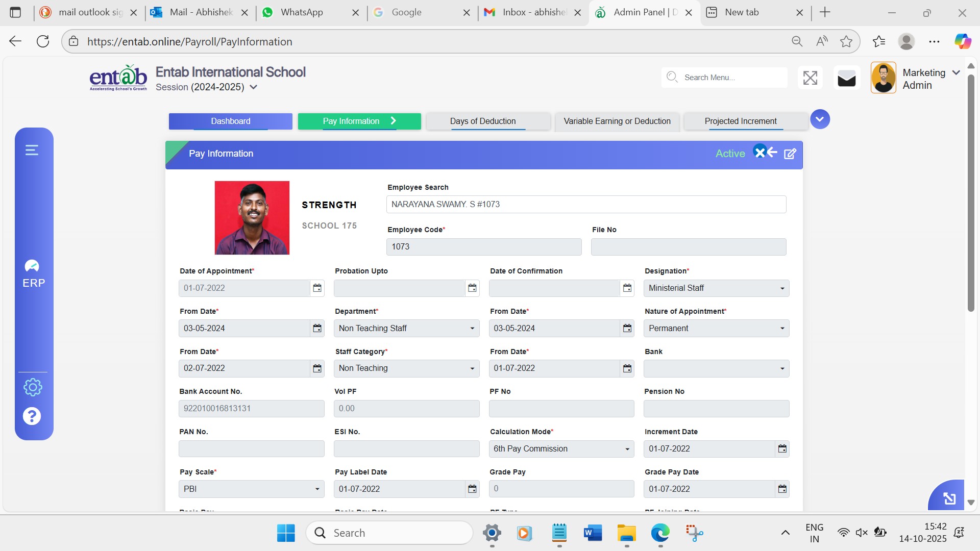Click the Employee Search input field
980x551 pixels.
[585, 205]
